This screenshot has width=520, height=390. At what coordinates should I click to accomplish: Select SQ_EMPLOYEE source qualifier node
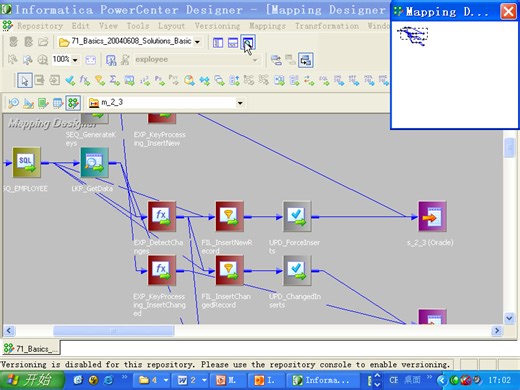coord(27,163)
